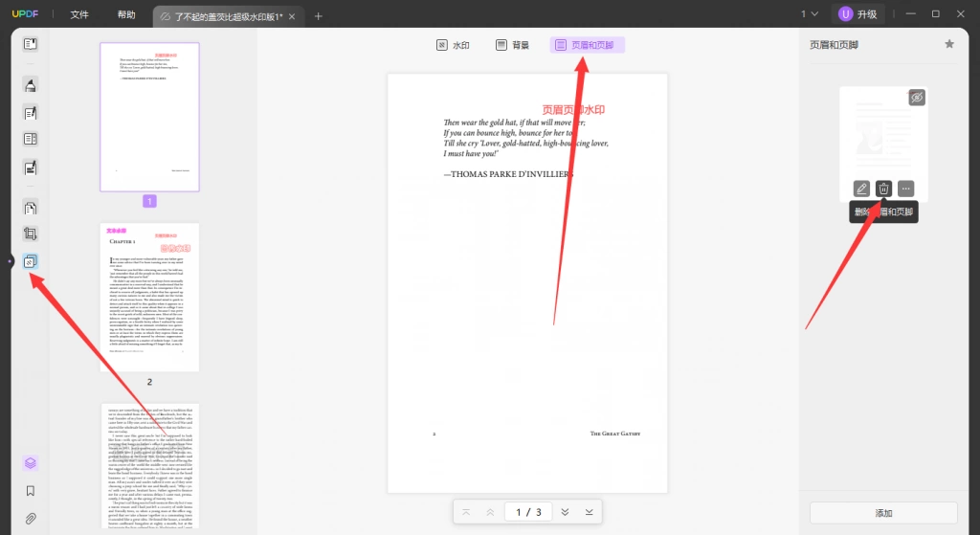This screenshot has height=535, width=980.
Task: Select the 页眉和页脚 tab
Action: pos(587,45)
